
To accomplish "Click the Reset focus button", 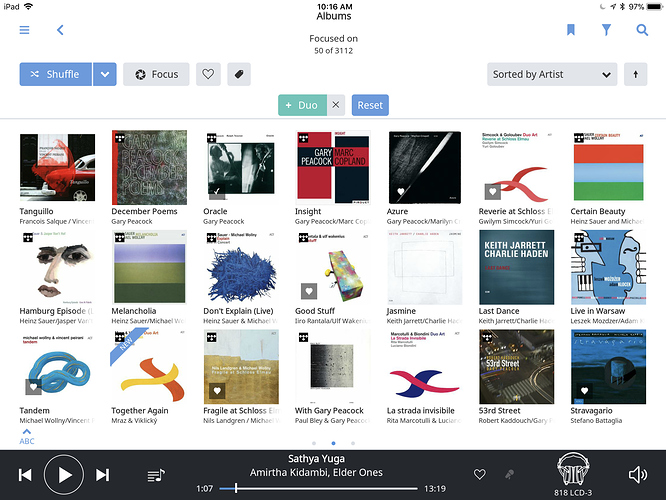I will tap(370, 105).
